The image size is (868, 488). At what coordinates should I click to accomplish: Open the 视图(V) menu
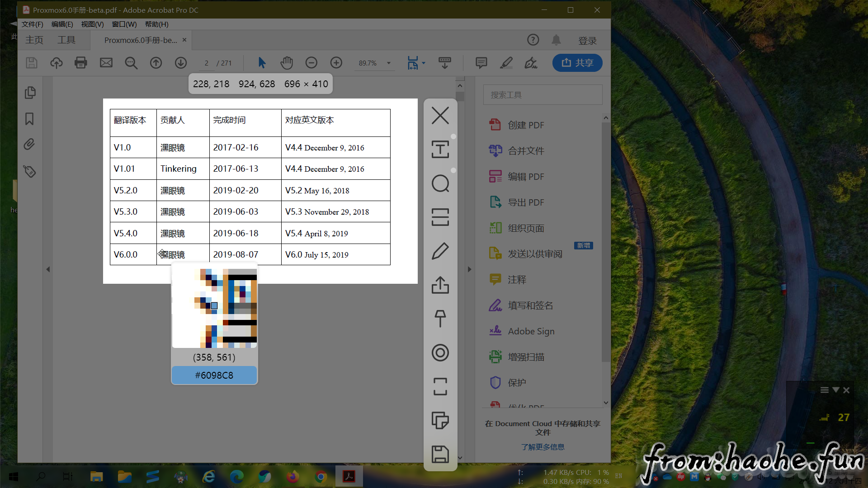92,24
